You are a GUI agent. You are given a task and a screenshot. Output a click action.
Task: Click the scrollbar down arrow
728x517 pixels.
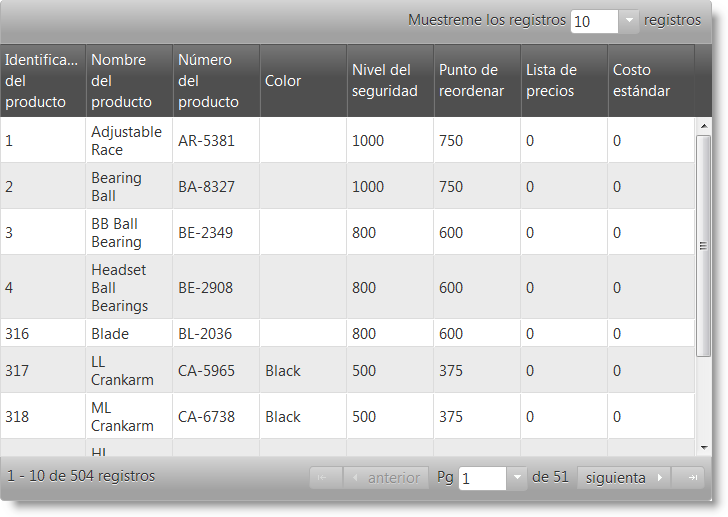[x=703, y=447]
